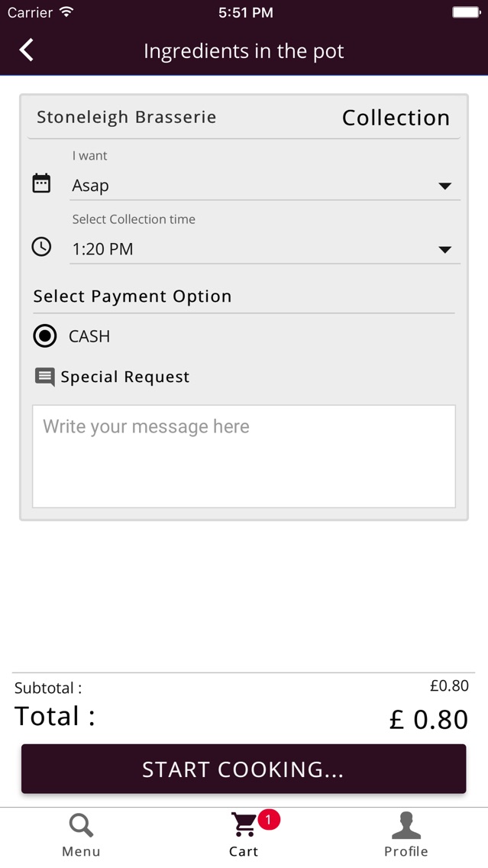This screenshot has height=868, width=488.
Task: Tap the Collection order type label
Action: point(396,118)
